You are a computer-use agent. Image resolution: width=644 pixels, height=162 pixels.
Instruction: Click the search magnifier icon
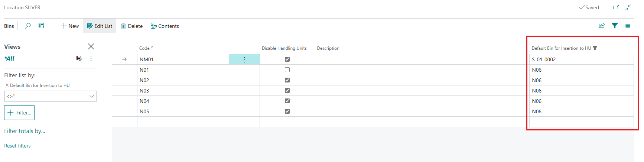pyautogui.click(x=27, y=26)
